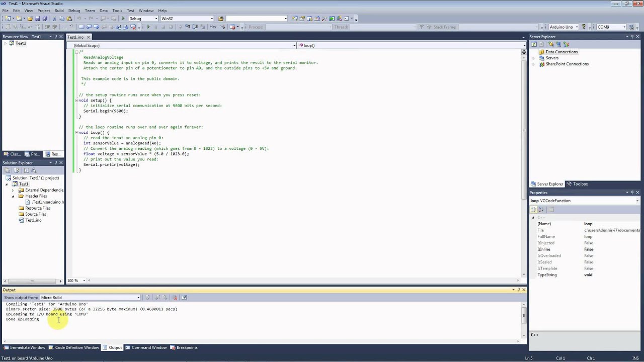
Task: Open the Tools menu
Action: click(x=117, y=11)
